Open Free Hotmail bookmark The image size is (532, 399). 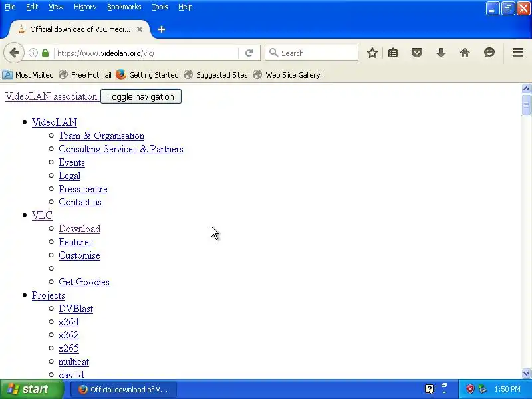coord(85,75)
